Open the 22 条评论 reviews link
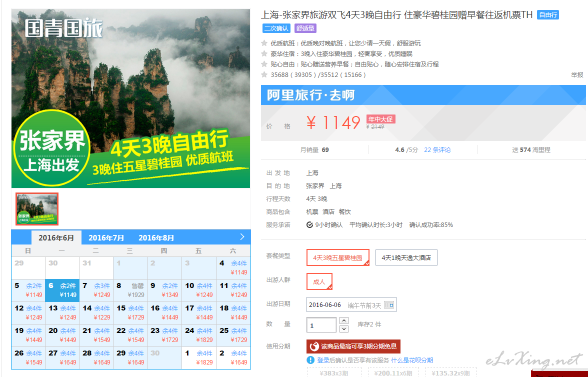Image resolution: width=588 pixels, height=377 pixels. click(x=437, y=149)
